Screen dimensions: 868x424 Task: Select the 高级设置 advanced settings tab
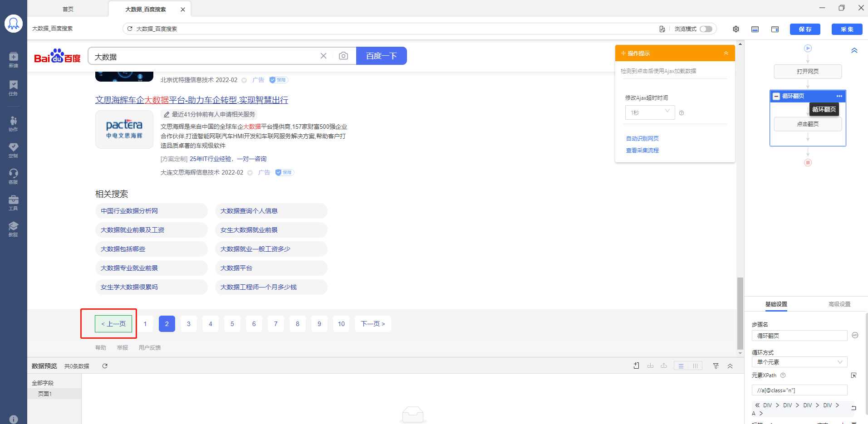(839, 304)
